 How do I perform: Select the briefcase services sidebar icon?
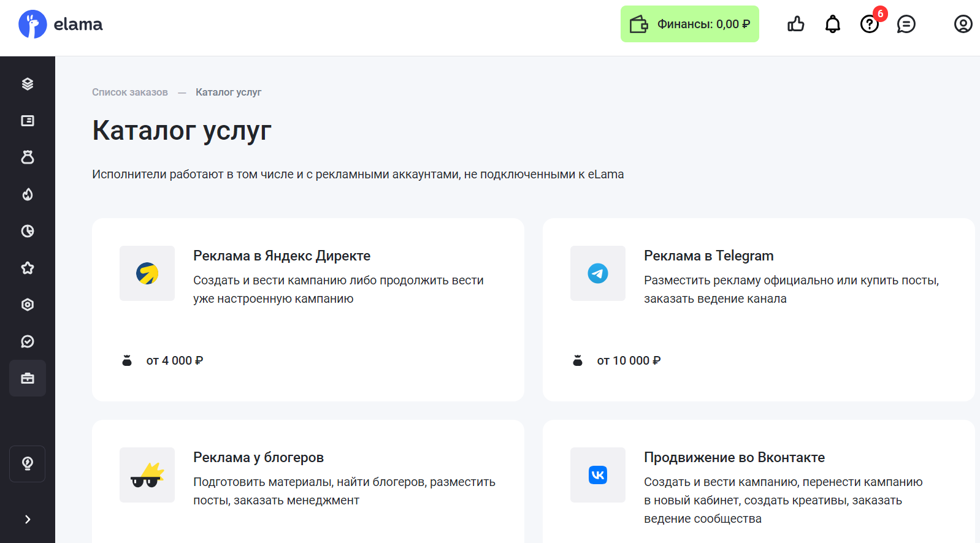point(28,378)
